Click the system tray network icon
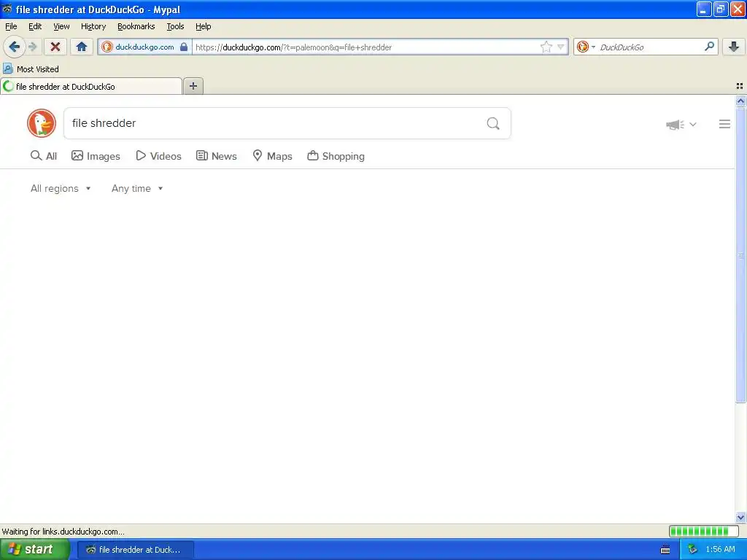Screen dimensions: 747x560 [x=692, y=550]
